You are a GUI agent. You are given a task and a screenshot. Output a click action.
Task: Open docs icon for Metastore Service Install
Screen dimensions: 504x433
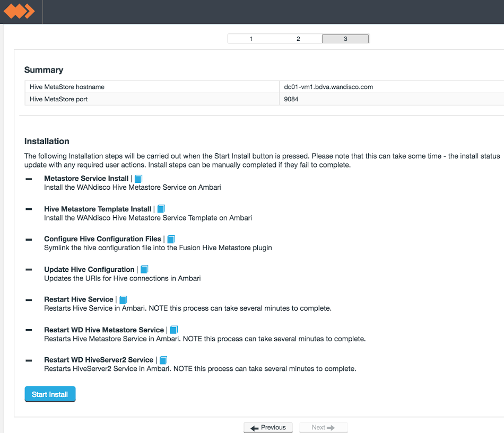pyautogui.click(x=138, y=179)
